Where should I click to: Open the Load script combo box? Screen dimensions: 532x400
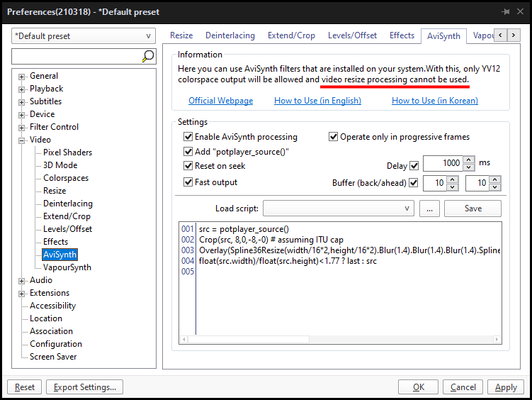[x=339, y=208]
